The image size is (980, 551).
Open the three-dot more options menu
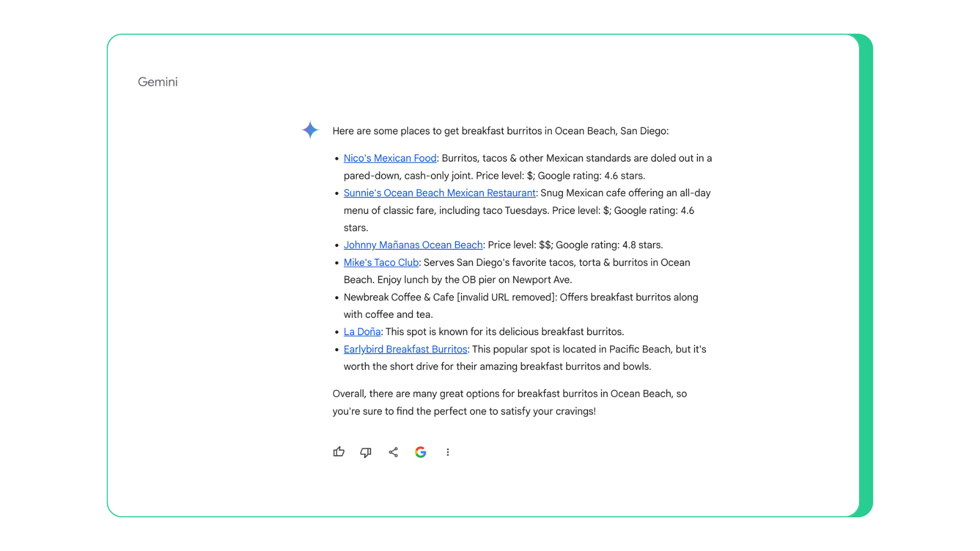pyautogui.click(x=448, y=452)
